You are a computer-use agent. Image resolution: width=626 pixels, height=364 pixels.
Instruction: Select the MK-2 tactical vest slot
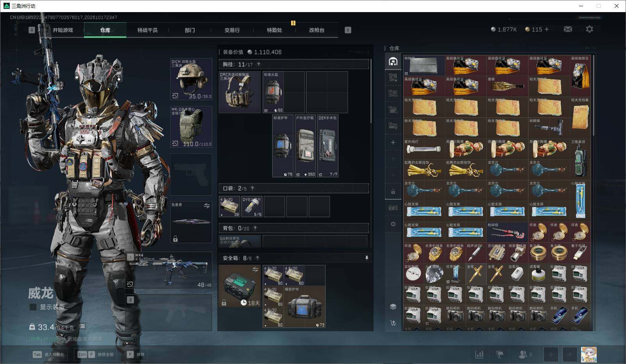(x=191, y=127)
